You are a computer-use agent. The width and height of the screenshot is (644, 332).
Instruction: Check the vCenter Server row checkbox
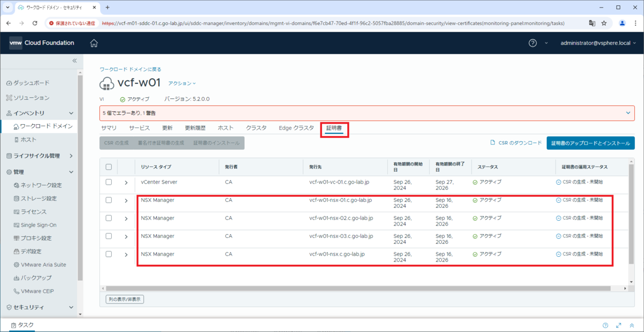click(x=108, y=182)
